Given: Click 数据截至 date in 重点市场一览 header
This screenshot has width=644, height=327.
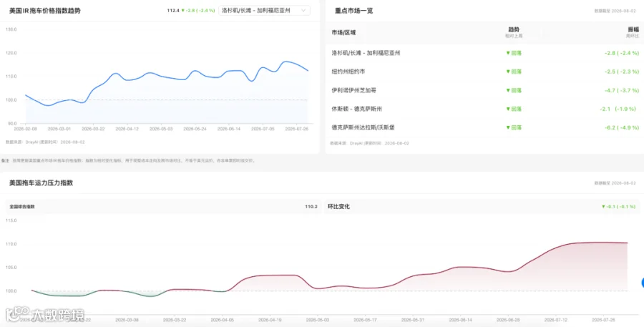Looking at the screenshot, I should pos(615,11).
